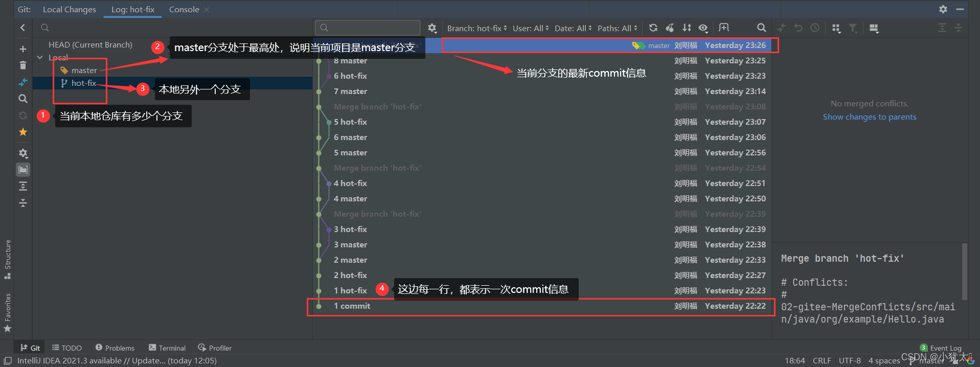Click the Cherry-pick icon

click(x=670, y=28)
